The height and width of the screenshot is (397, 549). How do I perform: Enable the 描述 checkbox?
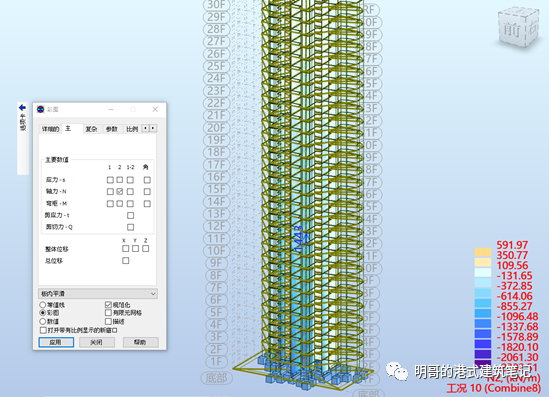click(108, 321)
